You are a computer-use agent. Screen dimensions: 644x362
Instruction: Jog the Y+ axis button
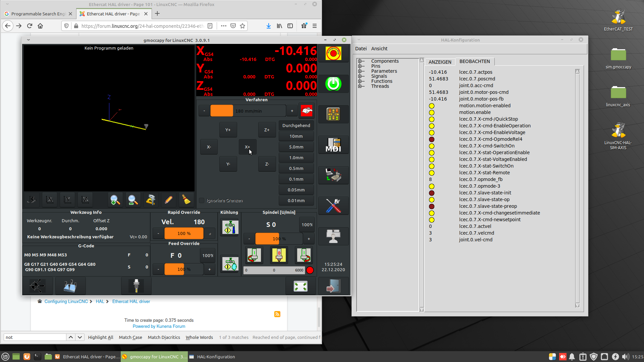(x=228, y=130)
